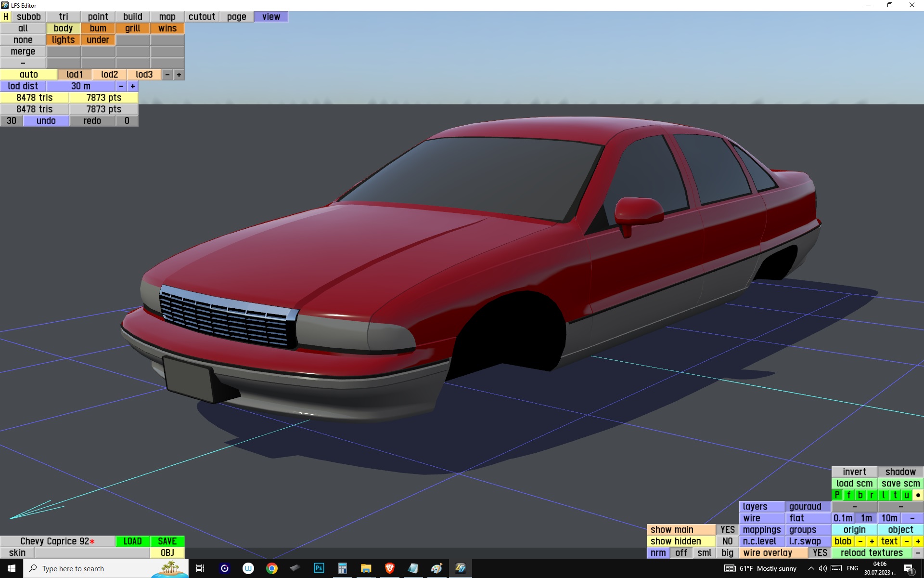Open Photoshop from the taskbar

click(x=319, y=568)
